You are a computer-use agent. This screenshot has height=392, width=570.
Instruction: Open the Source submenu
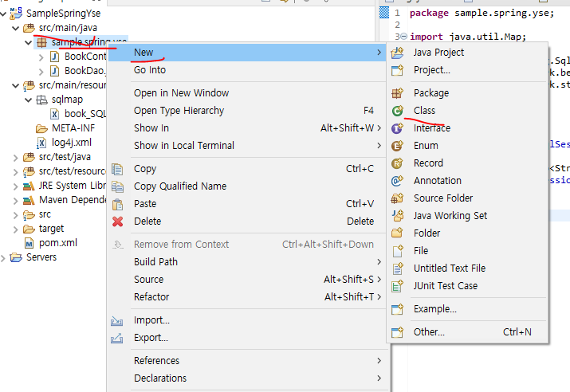tap(247, 280)
